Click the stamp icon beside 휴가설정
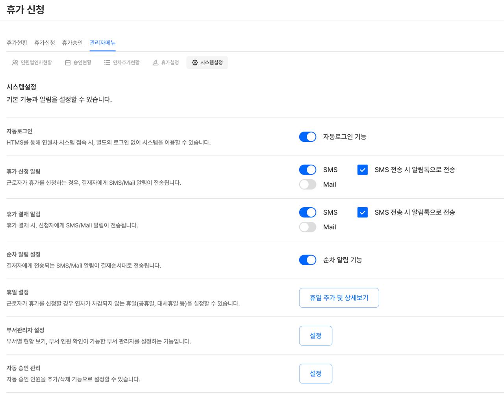504x420 pixels. (x=156, y=63)
